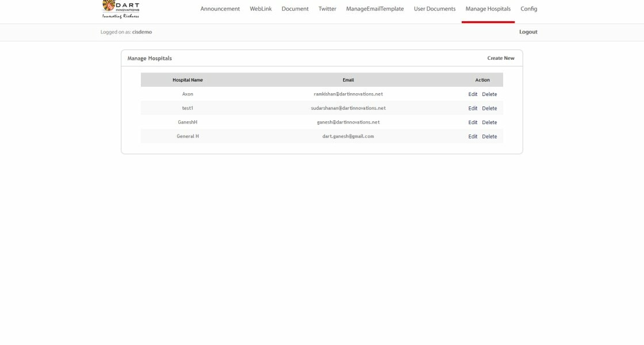This screenshot has width=644, height=345.
Task: Open the Document section
Action: [x=295, y=9]
